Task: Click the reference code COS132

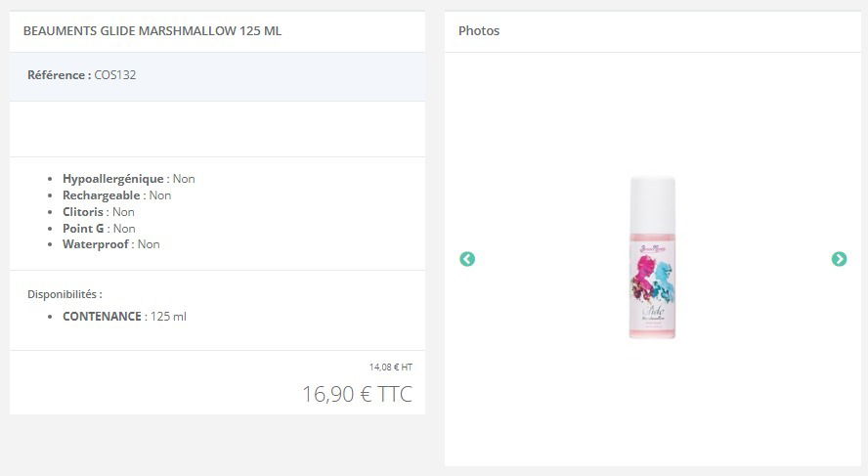Action: (115, 74)
